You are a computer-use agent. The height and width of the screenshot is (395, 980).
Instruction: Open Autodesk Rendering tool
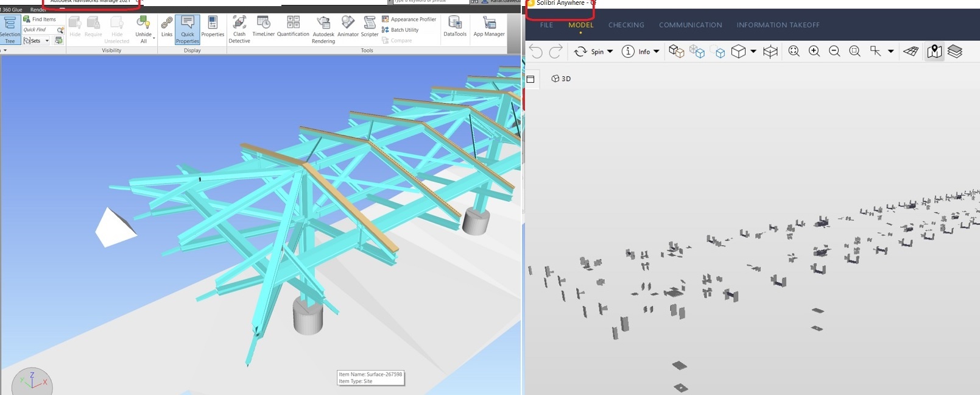[x=323, y=30]
